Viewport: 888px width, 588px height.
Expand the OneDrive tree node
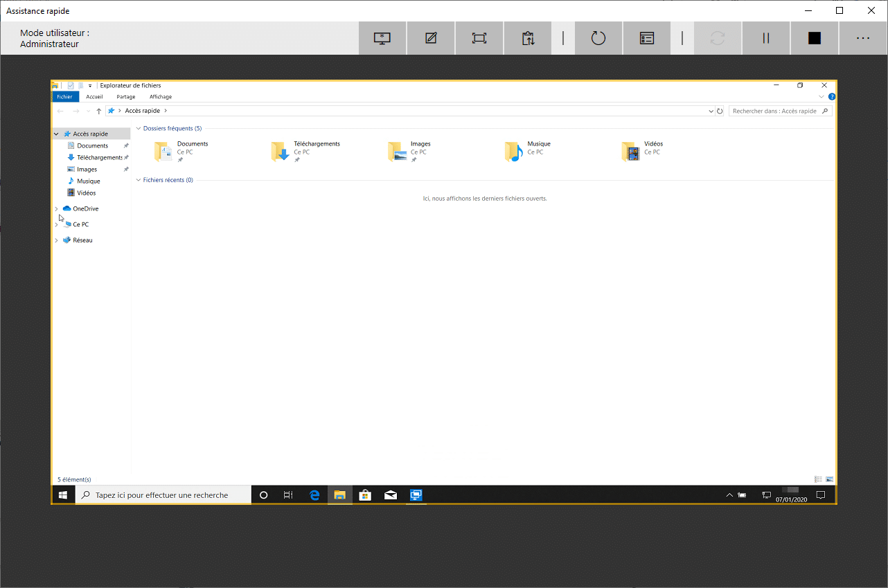[x=57, y=208]
